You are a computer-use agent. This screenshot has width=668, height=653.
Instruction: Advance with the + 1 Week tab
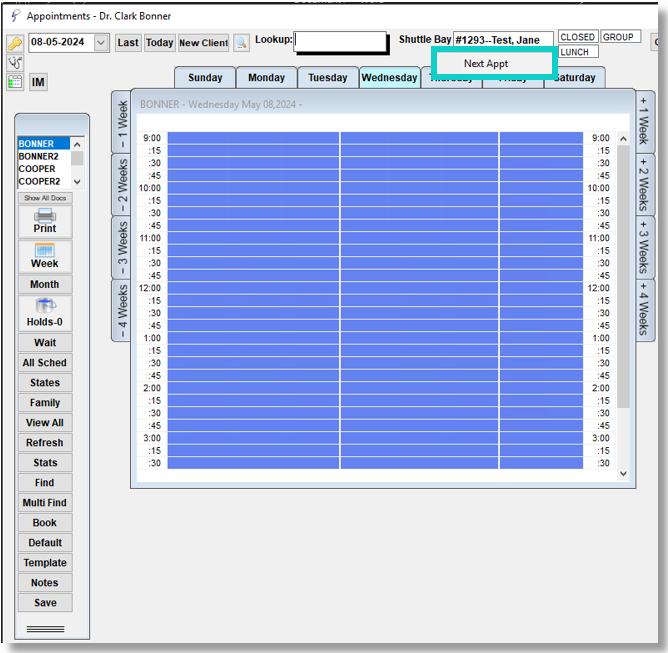644,123
